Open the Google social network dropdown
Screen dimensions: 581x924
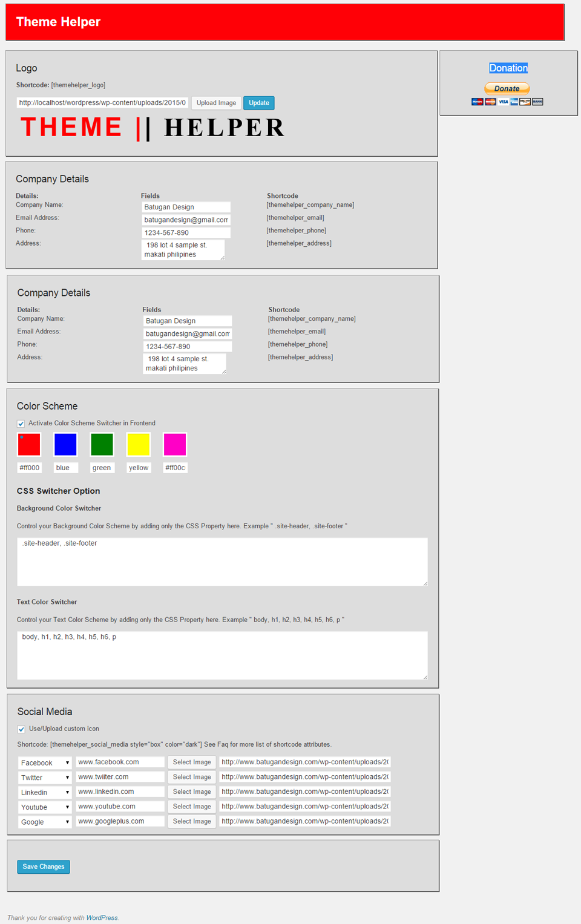(45, 822)
